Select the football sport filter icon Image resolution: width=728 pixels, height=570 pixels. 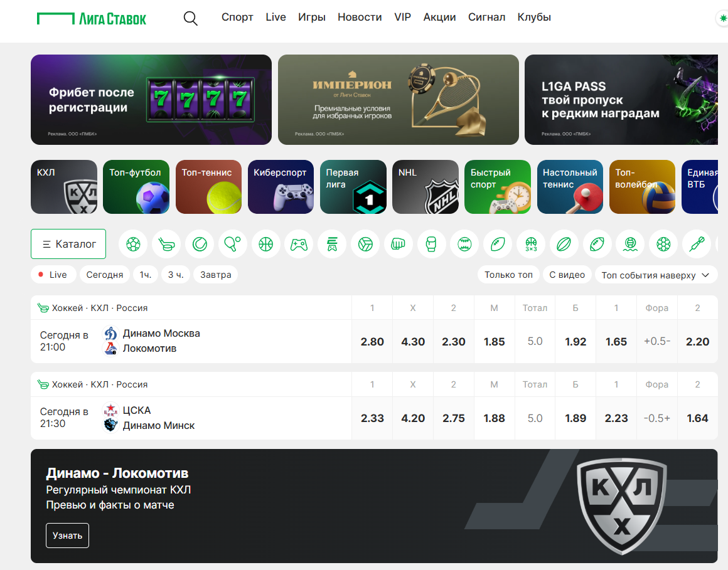tap(133, 244)
